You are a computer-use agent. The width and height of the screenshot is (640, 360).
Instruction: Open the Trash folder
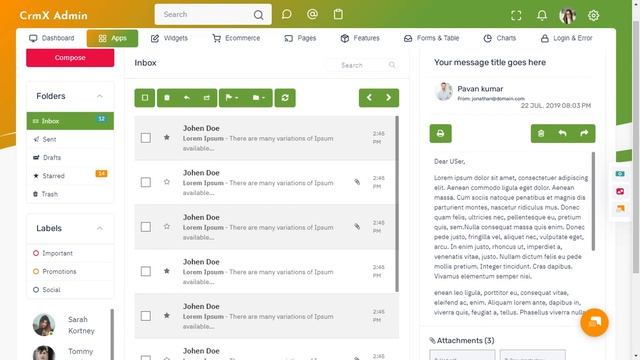[x=70, y=194]
